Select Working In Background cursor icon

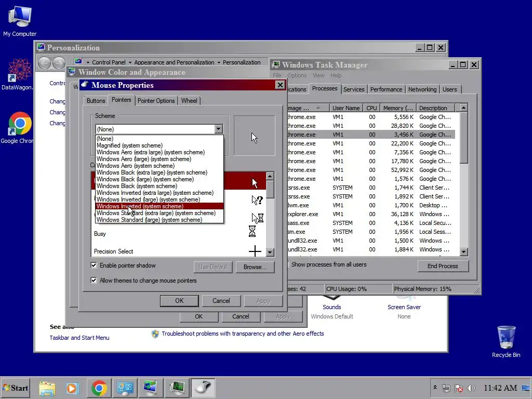(257, 218)
